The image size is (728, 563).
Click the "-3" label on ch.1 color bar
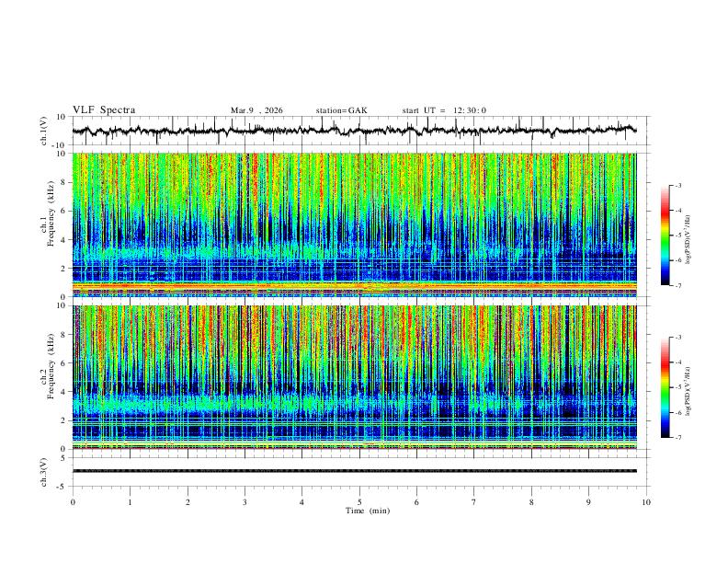tap(677, 185)
